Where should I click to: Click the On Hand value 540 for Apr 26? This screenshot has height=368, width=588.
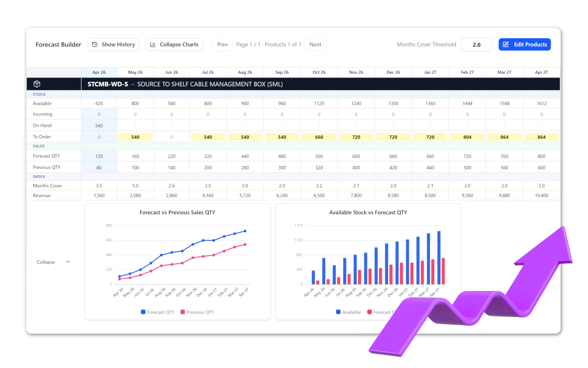(99, 125)
